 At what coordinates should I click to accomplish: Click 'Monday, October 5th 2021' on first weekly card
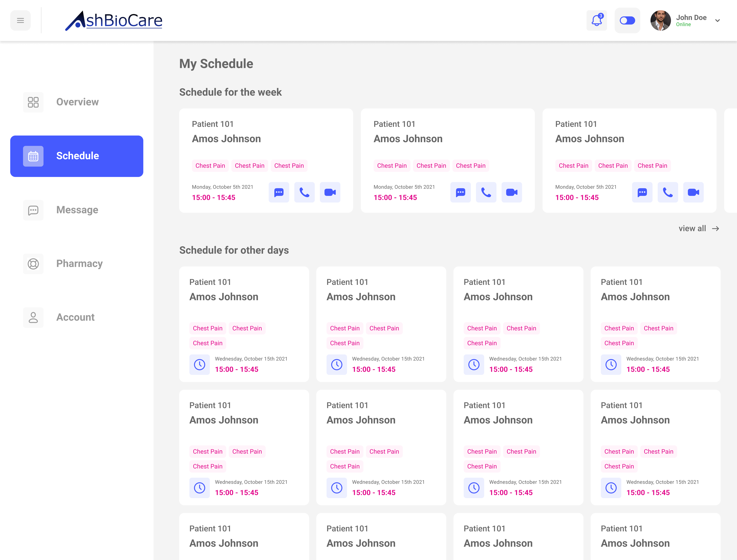(x=222, y=187)
